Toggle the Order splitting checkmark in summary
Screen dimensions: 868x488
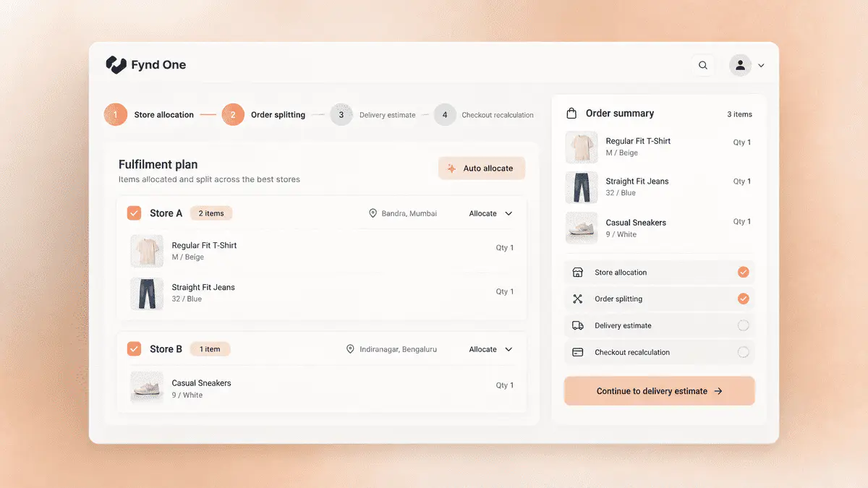(743, 299)
